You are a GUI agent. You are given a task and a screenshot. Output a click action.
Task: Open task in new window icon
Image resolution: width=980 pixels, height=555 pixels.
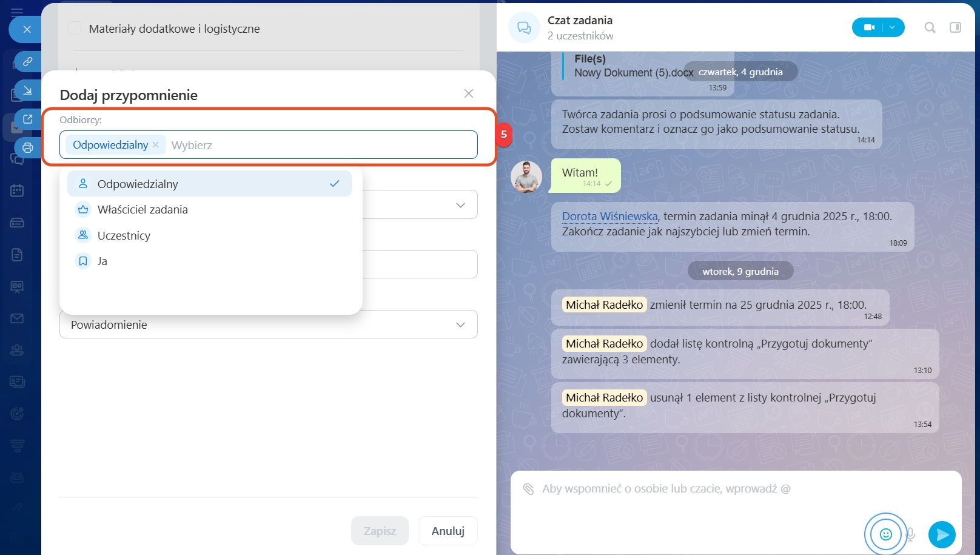point(28,119)
